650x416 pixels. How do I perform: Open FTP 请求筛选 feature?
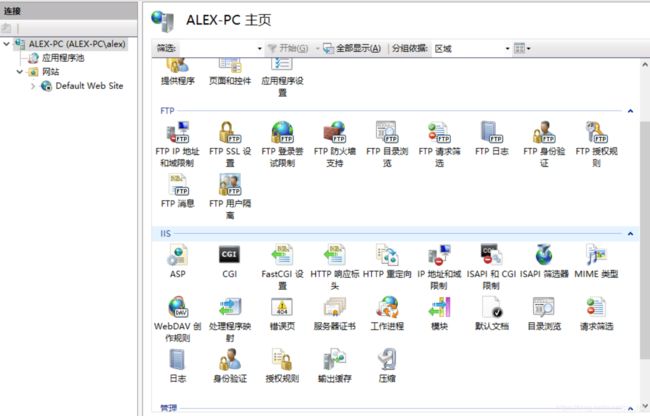[439, 144]
